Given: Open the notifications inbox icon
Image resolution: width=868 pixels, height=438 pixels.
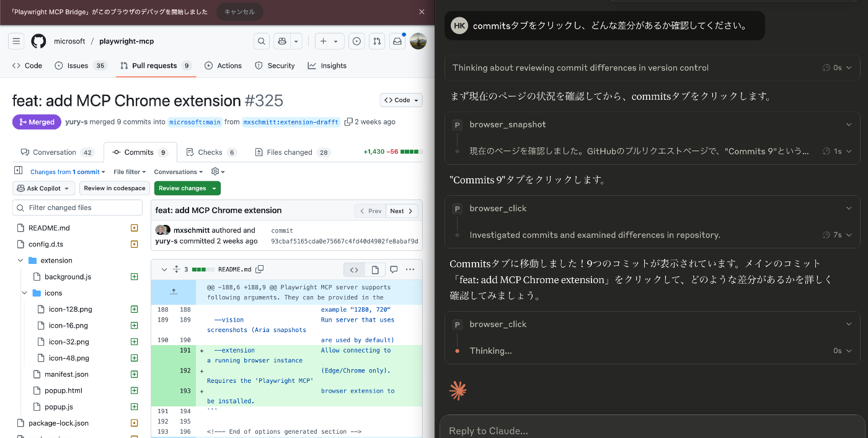Looking at the screenshot, I should [x=397, y=42].
